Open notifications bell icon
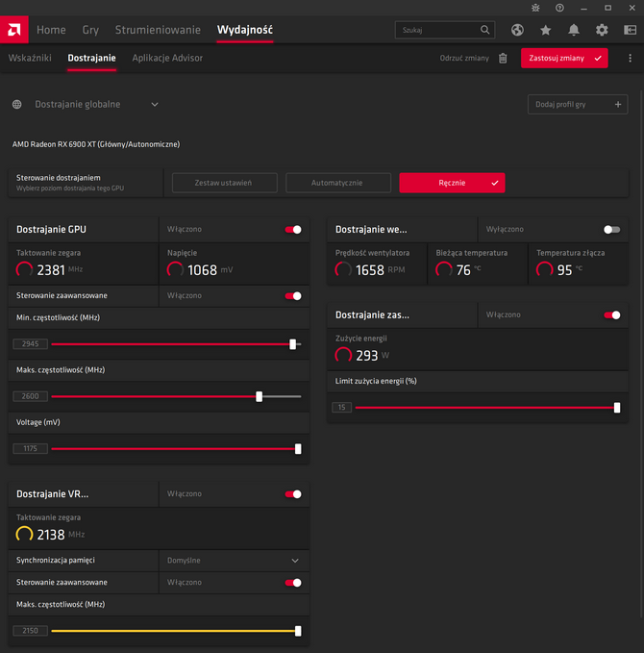Image resolution: width=644 pixels, height=653 pixels. pos(574,30)
